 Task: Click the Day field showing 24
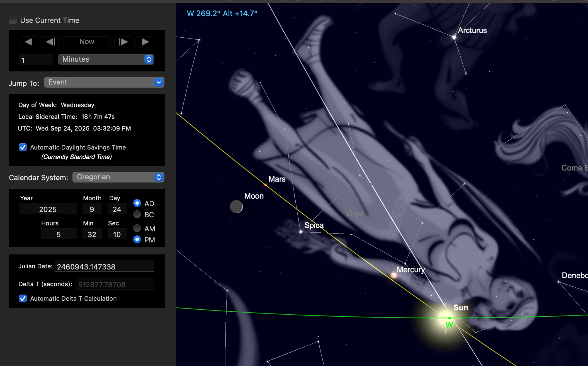tap(117, 209)
